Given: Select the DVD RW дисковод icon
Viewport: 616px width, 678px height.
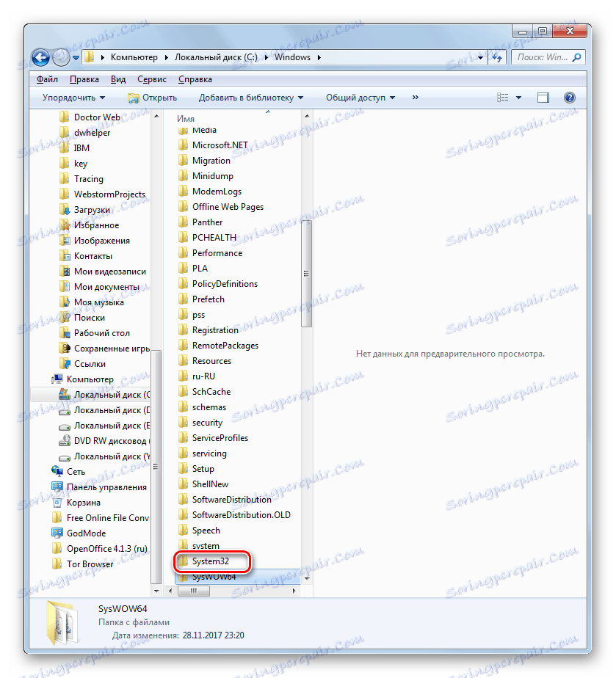Looking at the screenshot, I should pyautogui.click(x=65, y=440).
